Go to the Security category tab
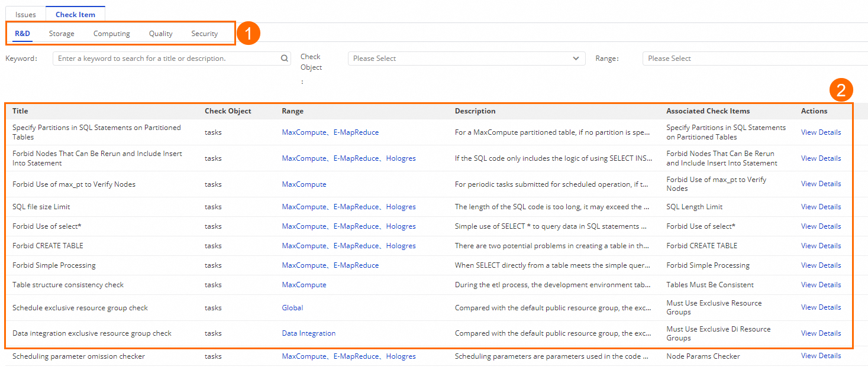Screen dimensions: 868x367 pos(204,34)
